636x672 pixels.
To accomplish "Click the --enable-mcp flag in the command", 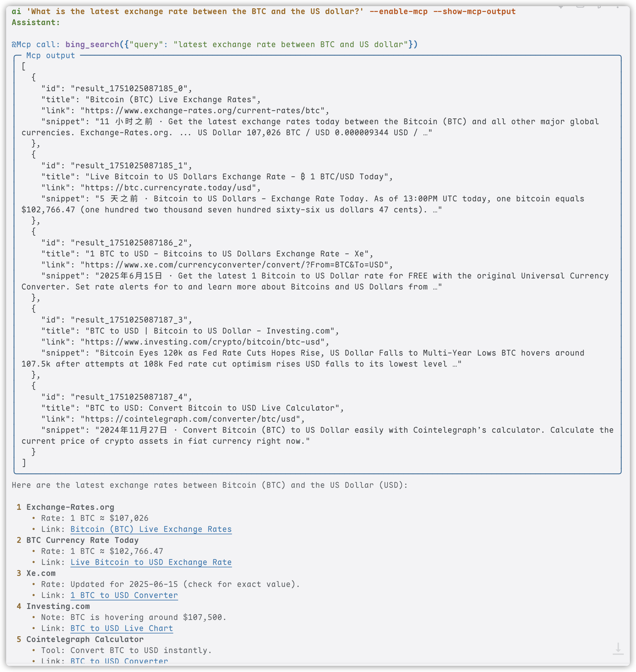I will 398,12.
